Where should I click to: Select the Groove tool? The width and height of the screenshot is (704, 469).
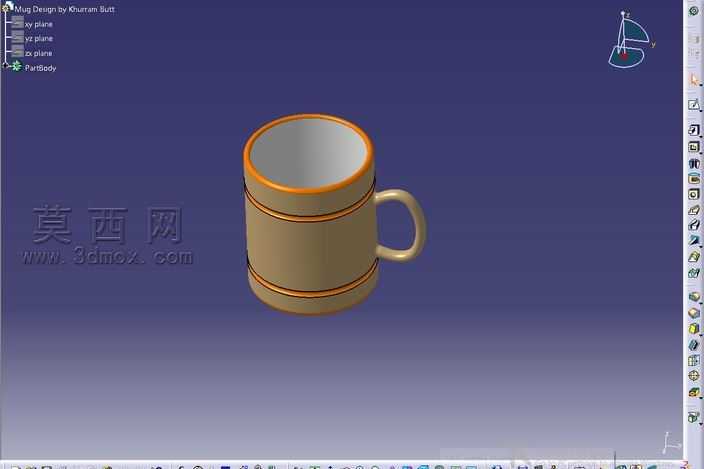pyautogui.click(x=694, y=179)
